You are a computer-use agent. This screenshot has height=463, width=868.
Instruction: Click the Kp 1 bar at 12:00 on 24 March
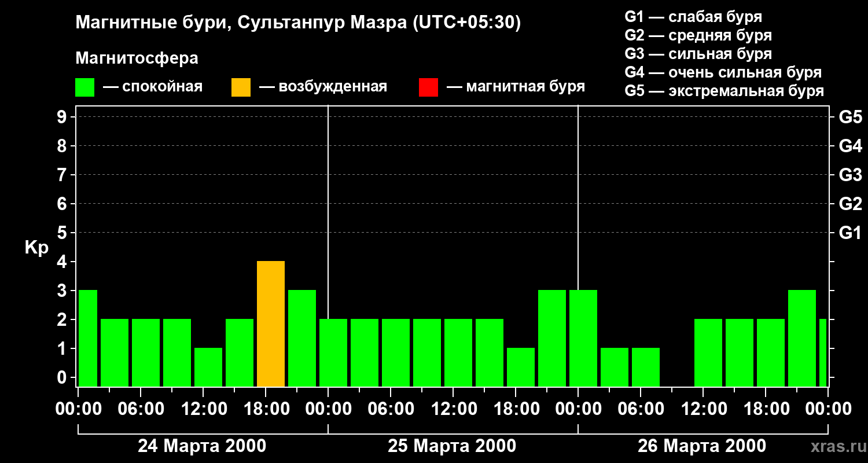point(208,368)
